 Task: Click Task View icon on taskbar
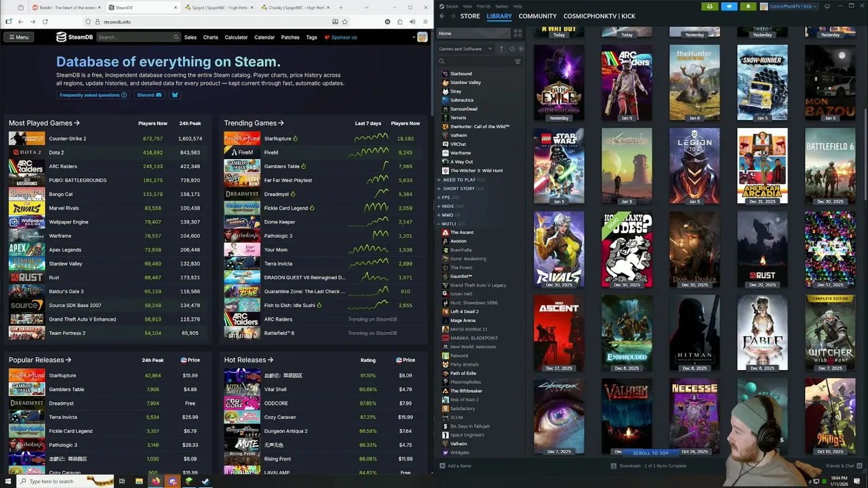(122, 481)
